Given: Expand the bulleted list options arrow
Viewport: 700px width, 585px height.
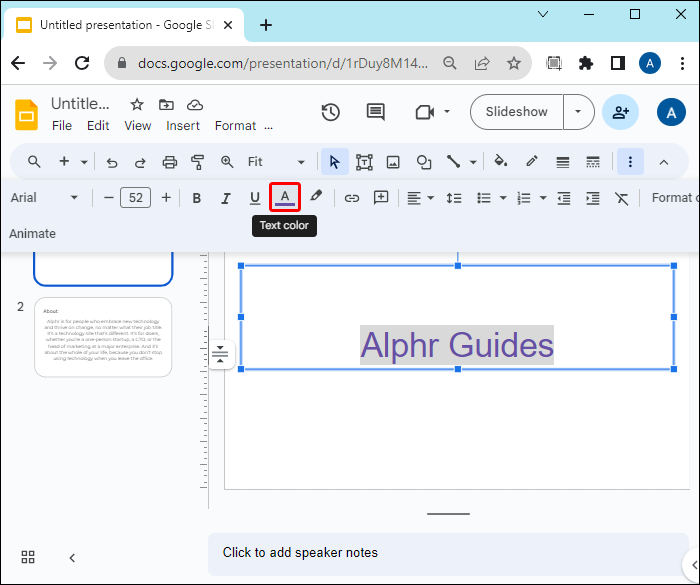Looking at the screenshot, I should [x=503, y=198].
